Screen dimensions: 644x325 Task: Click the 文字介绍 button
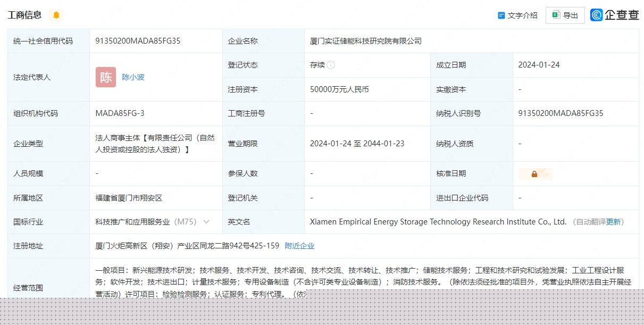tap(517, 15)
